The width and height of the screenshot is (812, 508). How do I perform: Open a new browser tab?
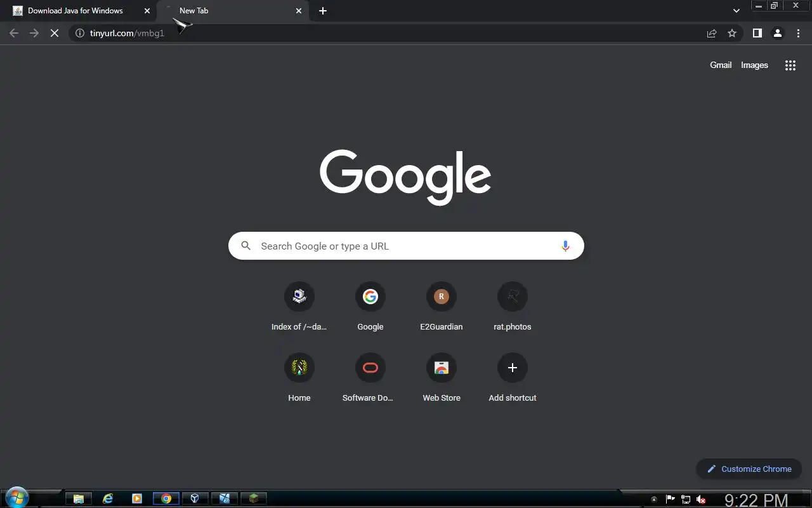pyautogui.click(x=323, y=11)
